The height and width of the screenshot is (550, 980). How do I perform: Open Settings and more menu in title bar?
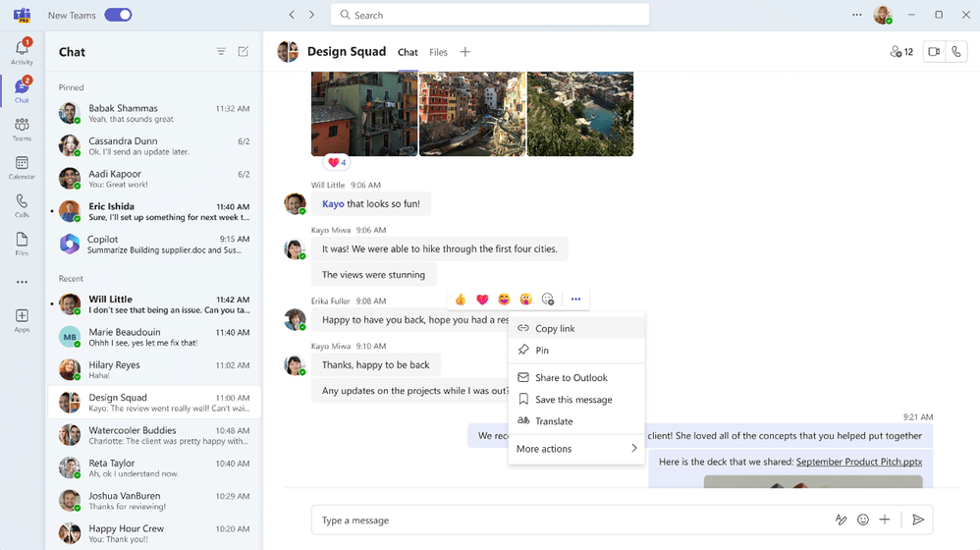click(857, 15)
